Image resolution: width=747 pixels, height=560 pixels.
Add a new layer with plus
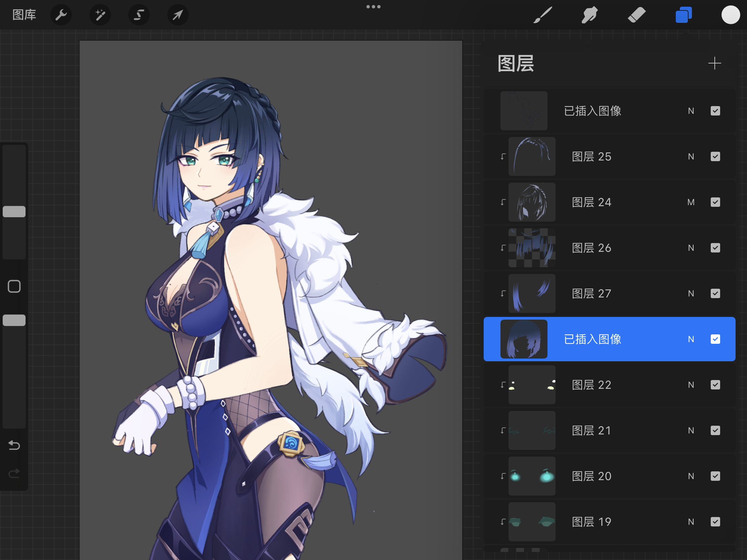[x=714, y=63]
